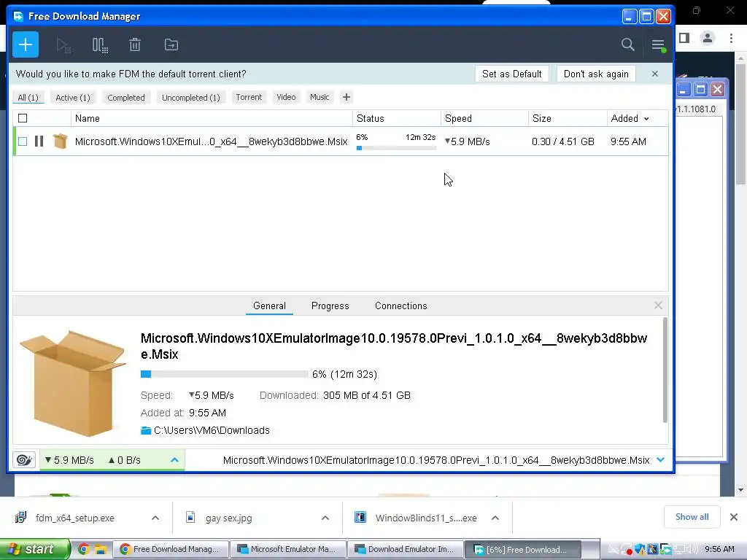Image resolution: width=747 pixels, height=560 pixels.
Task: Open fdm_x64_setup.exe download options chevron
Action: coord(155,518)
